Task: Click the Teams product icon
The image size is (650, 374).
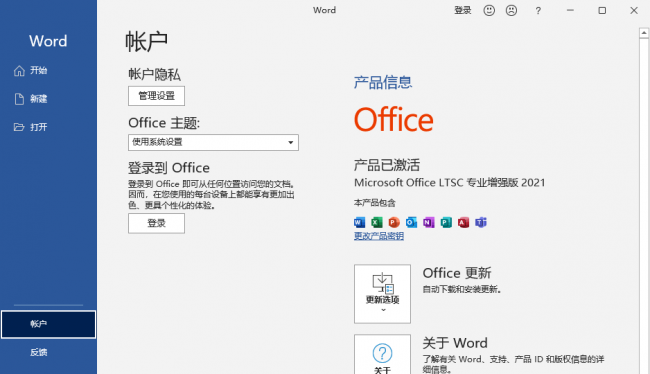Action: (481, 223)
